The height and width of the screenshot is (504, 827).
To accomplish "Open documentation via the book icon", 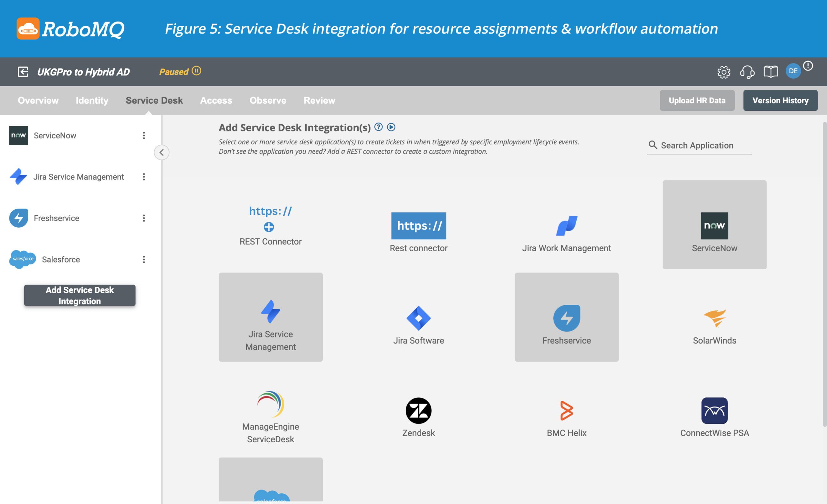I will 770,71.
